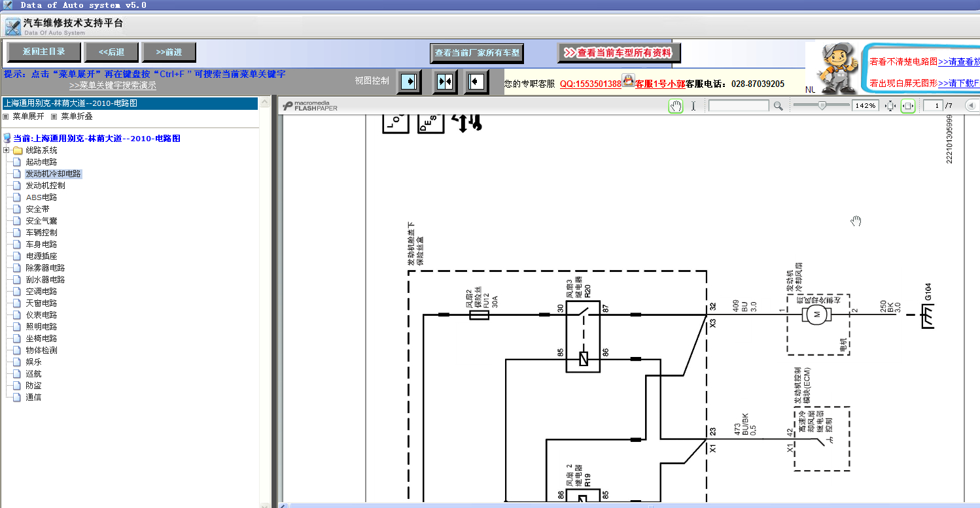The image size is (980, 508).
Task: Click the computer icon before 当前 heading
Action: 7,139
